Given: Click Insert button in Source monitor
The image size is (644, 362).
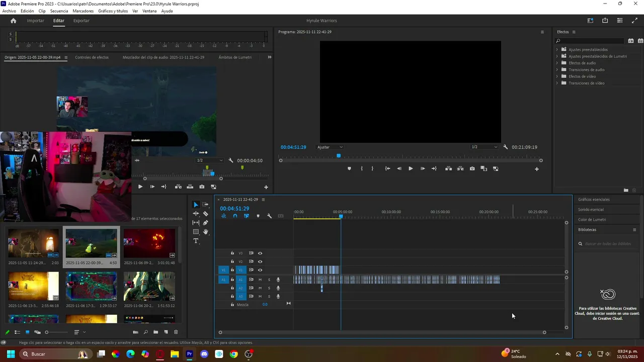Looking at the screenshot, I should pos(178,187).
